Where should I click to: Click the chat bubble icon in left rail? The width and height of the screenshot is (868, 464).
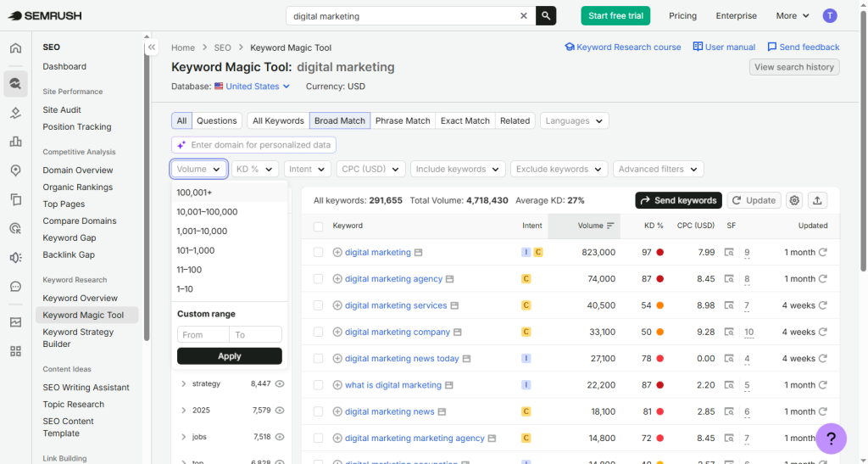click(x=15, y=286)
